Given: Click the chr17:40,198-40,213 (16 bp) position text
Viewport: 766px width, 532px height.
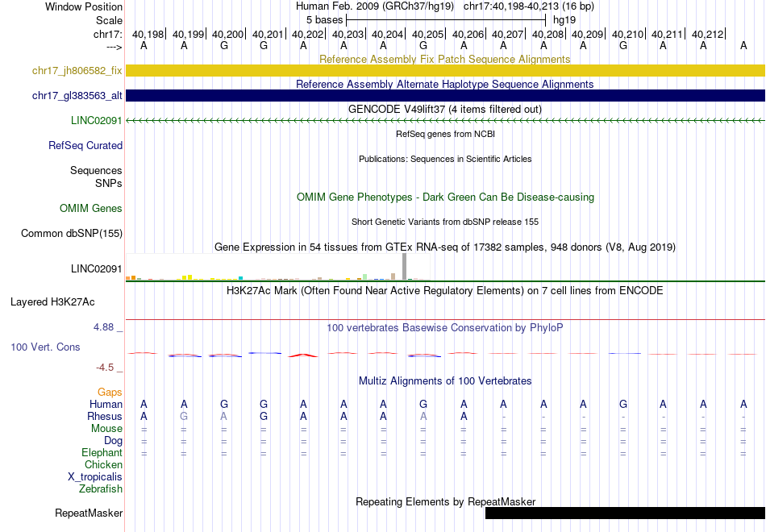Looking at the screenshot, I should pos(529,6).
